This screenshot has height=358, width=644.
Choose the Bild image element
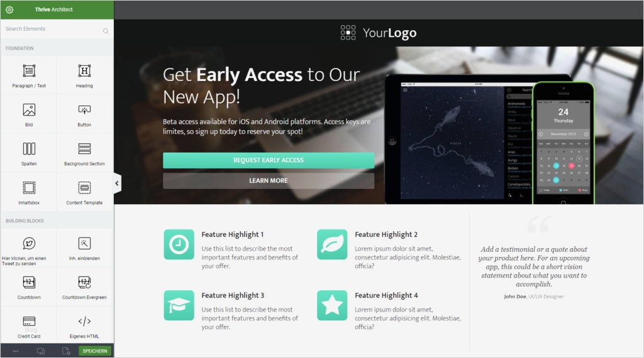click(x=29, y=114)
